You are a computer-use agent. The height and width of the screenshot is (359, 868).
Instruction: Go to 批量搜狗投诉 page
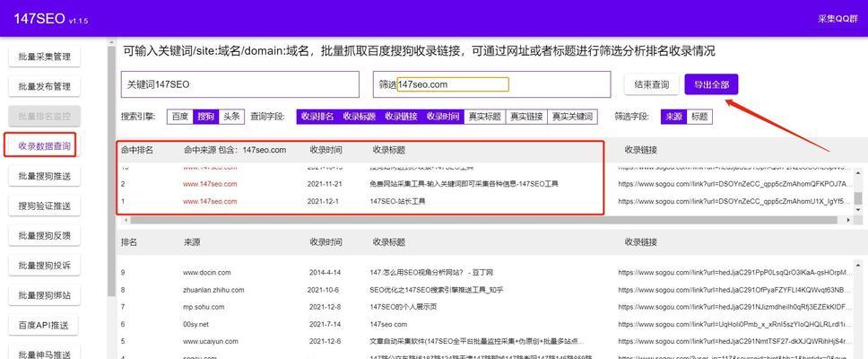click(44, 266)
